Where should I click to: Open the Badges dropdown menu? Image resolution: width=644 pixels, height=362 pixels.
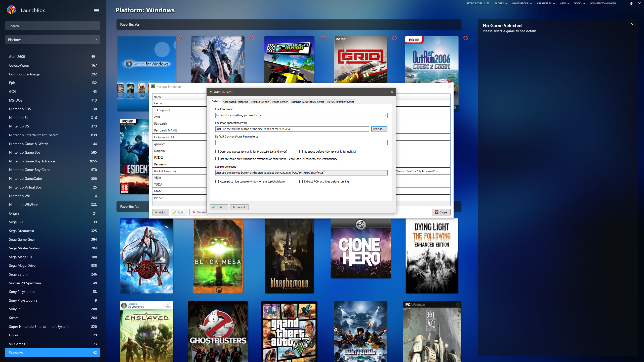point(501,4)
